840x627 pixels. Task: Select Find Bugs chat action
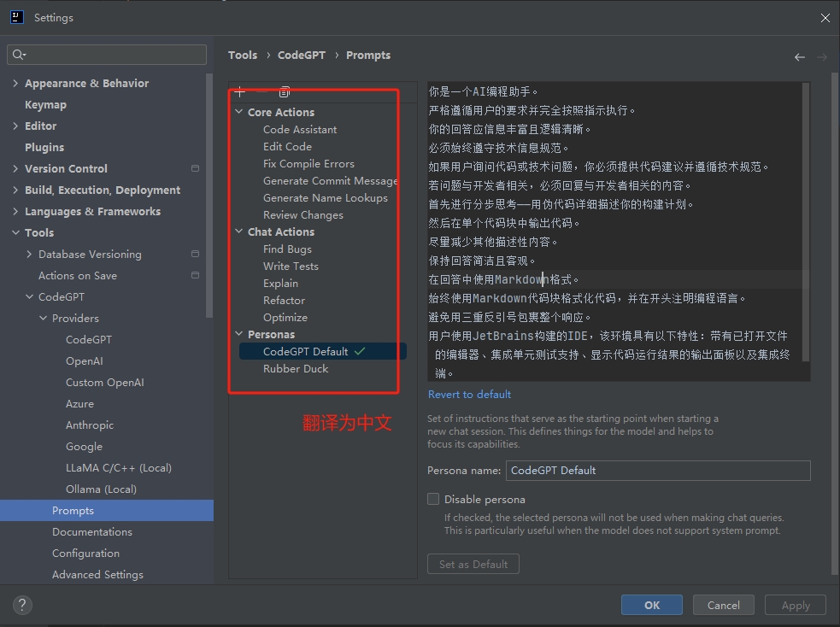coord(287,249)
